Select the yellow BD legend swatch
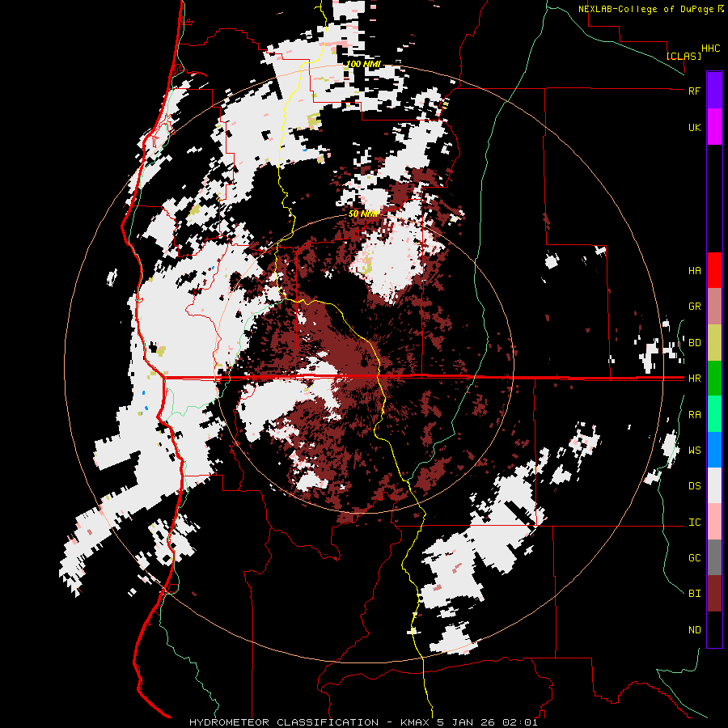The height and width of the screenshot is (728, 728). point(714,343)
